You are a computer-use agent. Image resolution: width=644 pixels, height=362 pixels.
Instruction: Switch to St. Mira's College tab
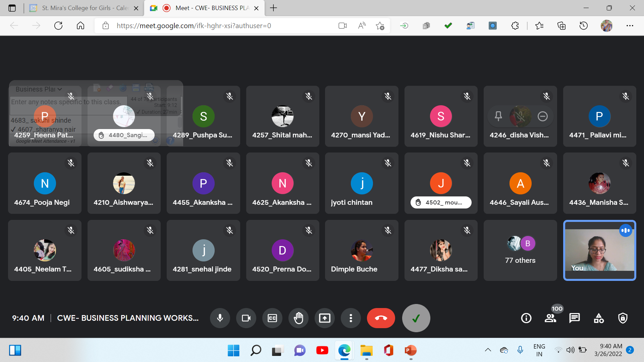pos(84,8)
